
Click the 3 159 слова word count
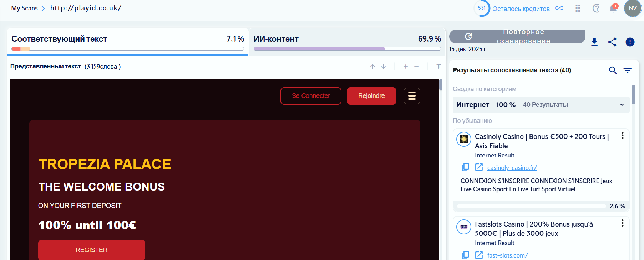(102, 67)
